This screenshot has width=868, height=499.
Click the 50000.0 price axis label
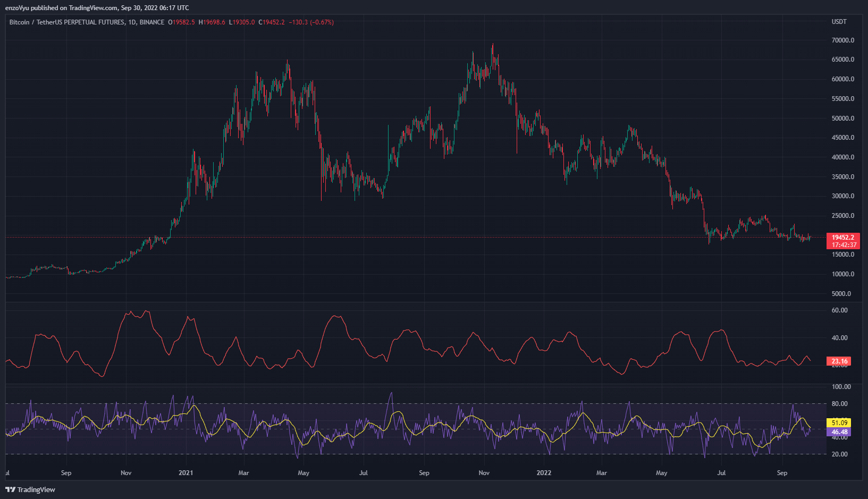843,119
